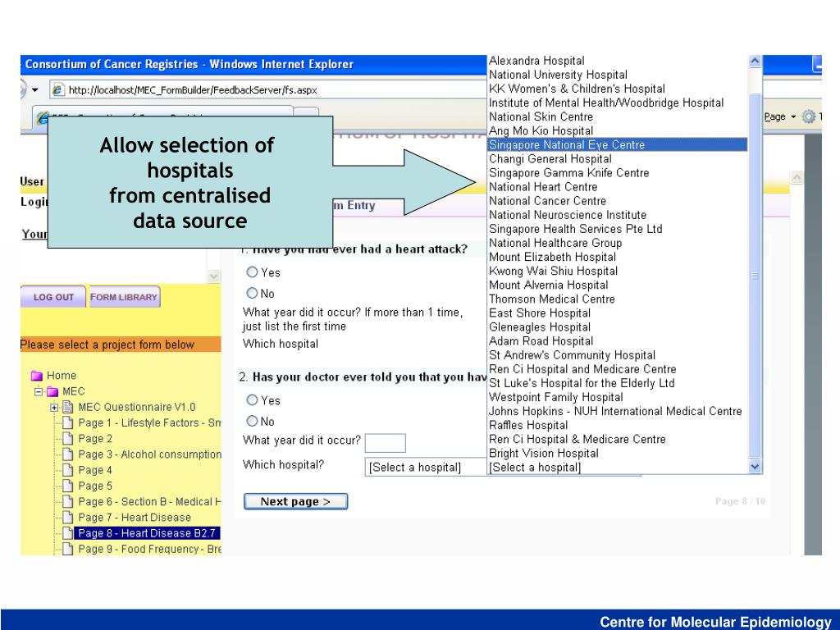Choose Singapore Gamma Knife Centre
The height and width of the screenshot is (630, 840).
tap(569, 172)
